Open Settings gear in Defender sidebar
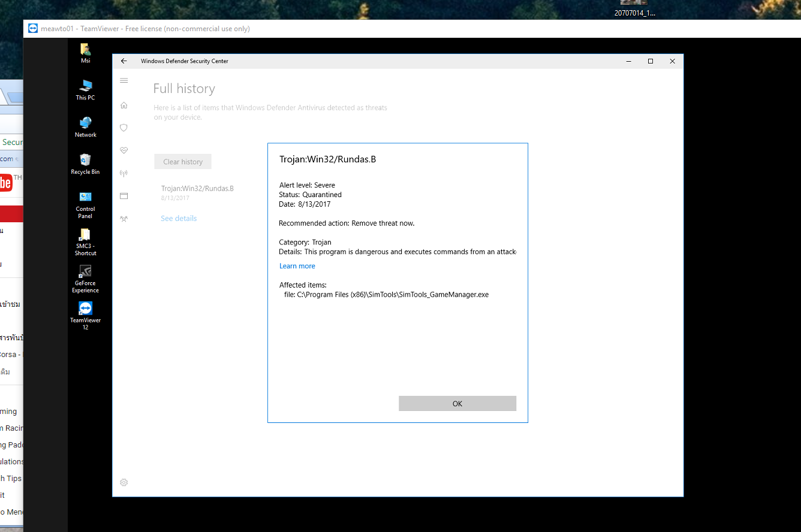 click(x=124, y=482)
